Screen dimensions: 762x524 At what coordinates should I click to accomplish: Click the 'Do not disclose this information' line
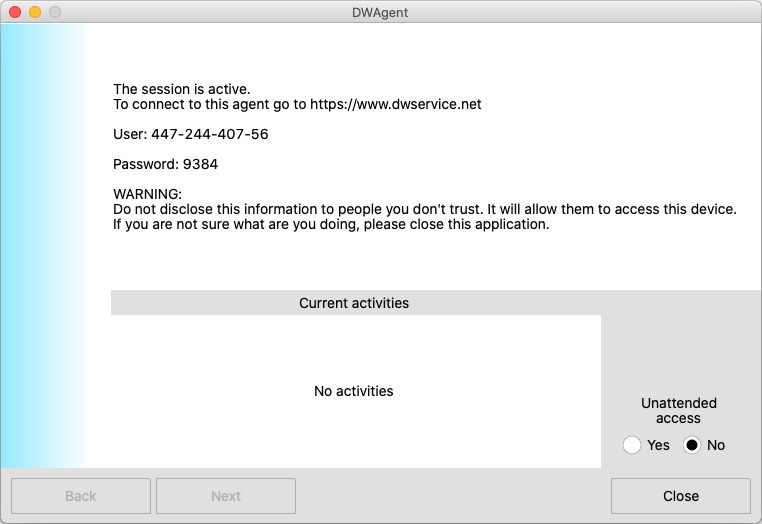[x=425, y=209]
